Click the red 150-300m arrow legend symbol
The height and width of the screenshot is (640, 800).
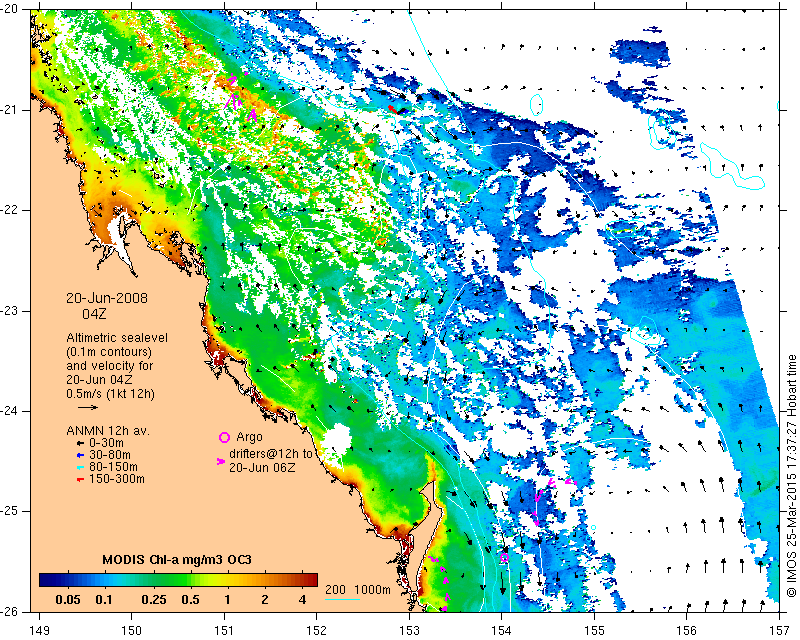pos(80,479)
